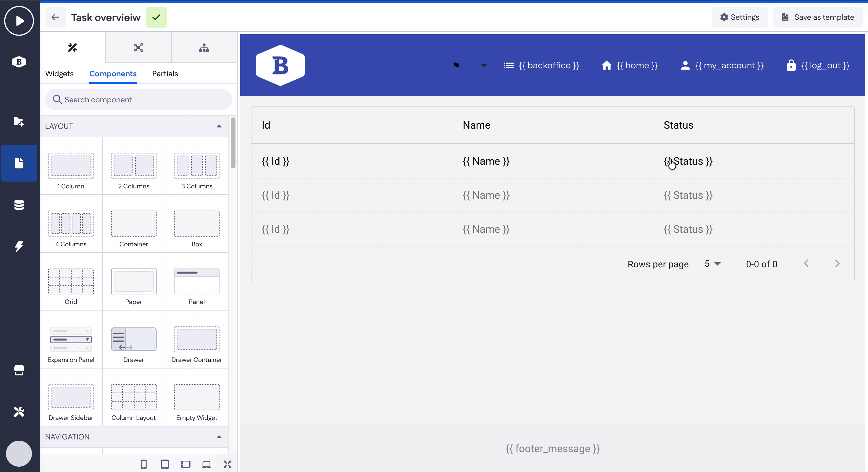Click the green checkmark save status button

(x=156, y=17)
